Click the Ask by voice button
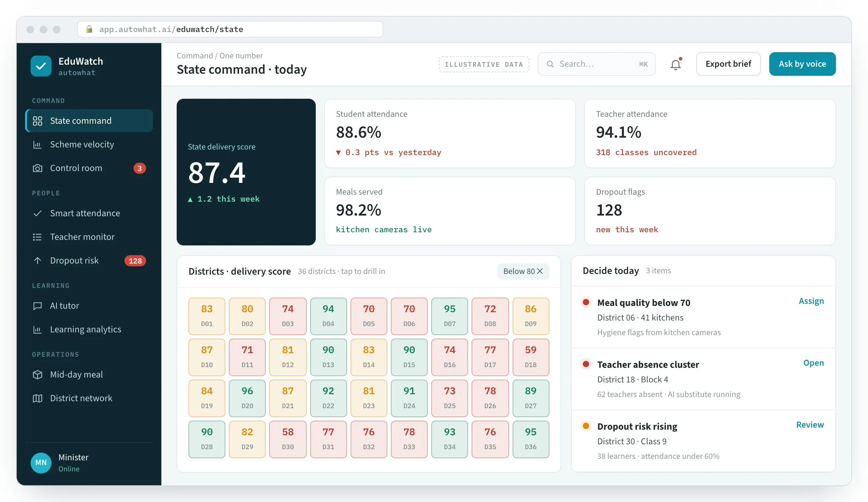The width and height of the screenshot is (868, 502). (802, 64)
